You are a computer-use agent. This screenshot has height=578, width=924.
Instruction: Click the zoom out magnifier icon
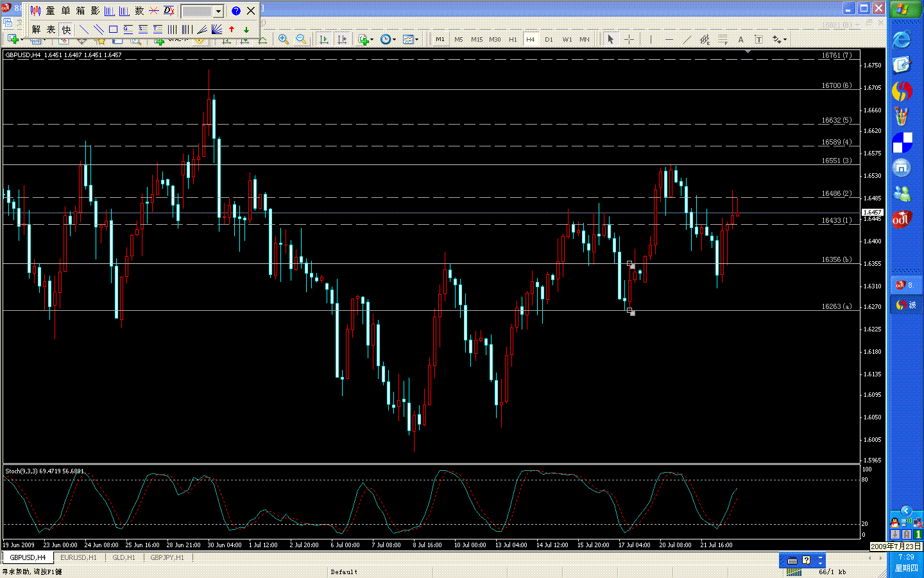click(x=301, y=39)
